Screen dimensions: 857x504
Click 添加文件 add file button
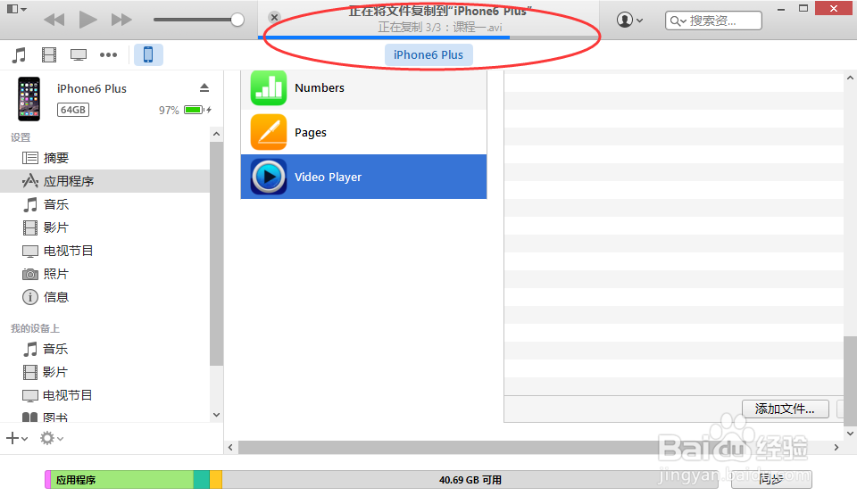(785, 409)
